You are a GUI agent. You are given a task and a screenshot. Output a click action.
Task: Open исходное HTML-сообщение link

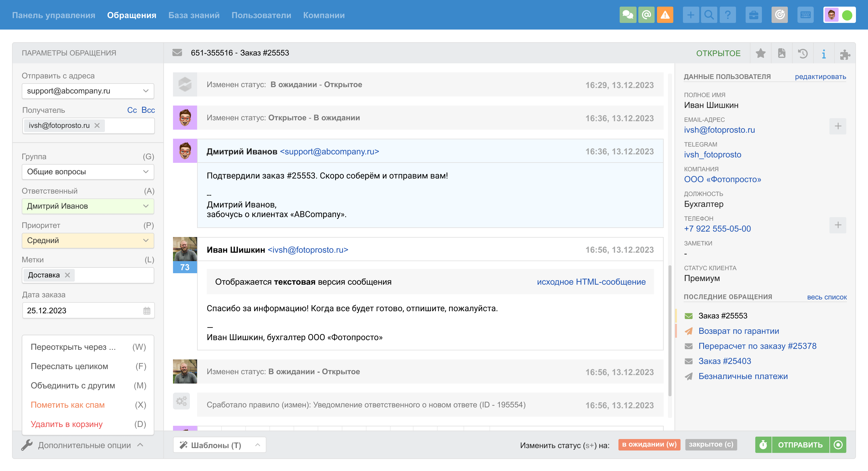pyautogui.click(x=591, y=282)
